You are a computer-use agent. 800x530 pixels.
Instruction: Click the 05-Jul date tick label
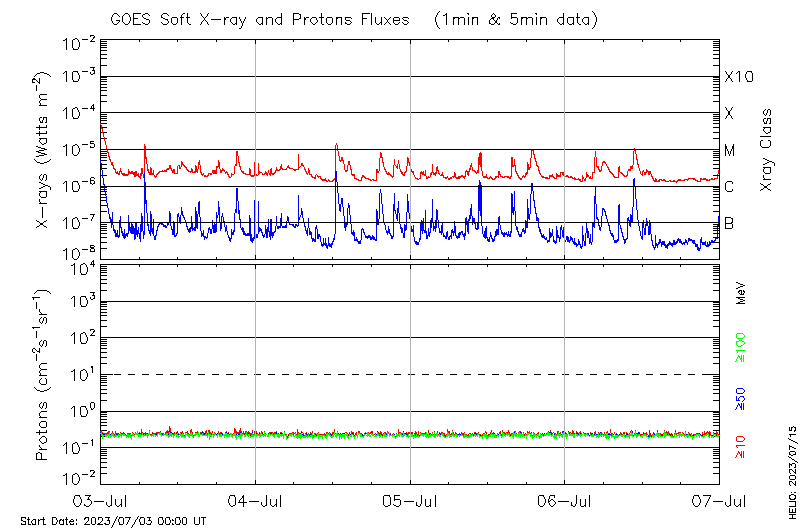tap(410, 499)
